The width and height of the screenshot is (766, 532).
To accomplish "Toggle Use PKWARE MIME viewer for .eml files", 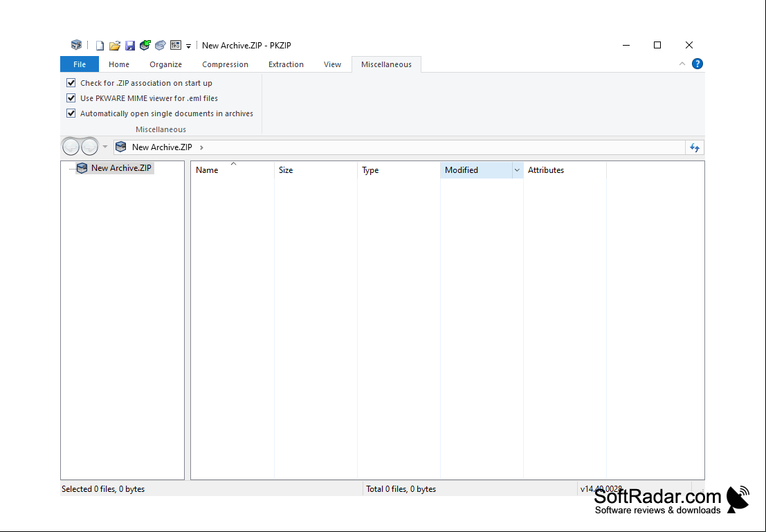I will point(71,98).
